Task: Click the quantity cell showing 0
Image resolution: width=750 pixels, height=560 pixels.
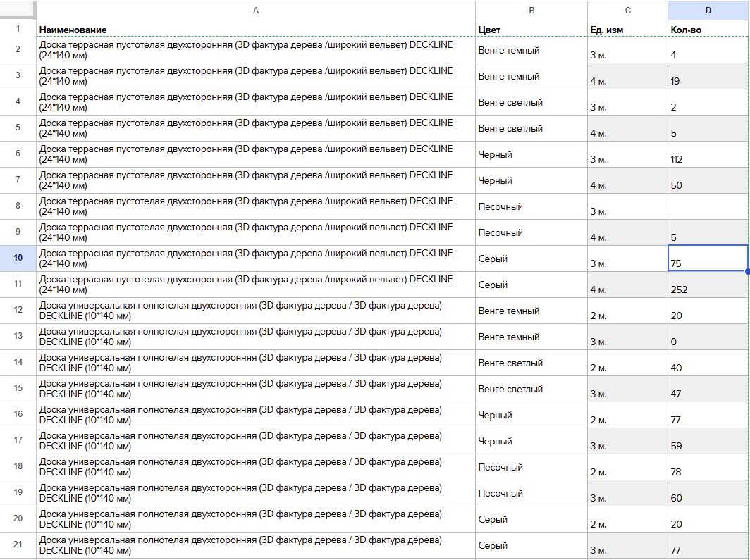Action: click(x=708, y=337)
